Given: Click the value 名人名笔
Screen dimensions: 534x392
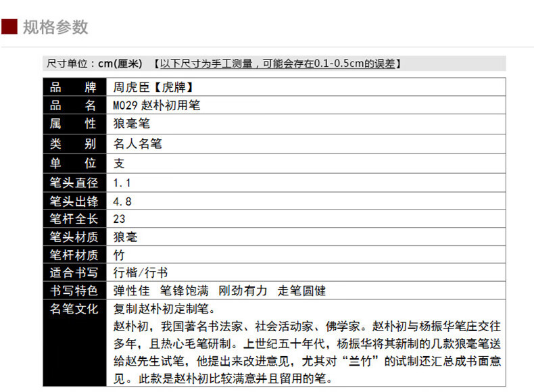Looking at the screenshot, I should tap(138, 144).
